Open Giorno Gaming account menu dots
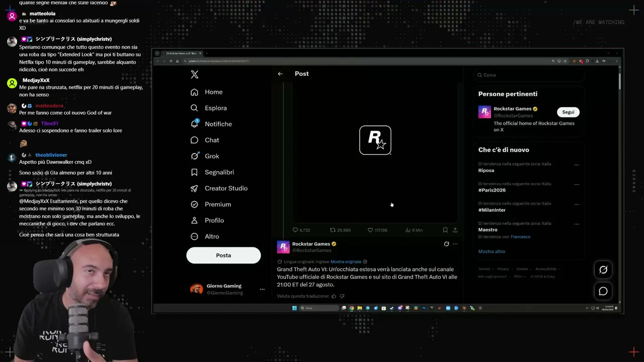The image size is (644, 362). 262,289
